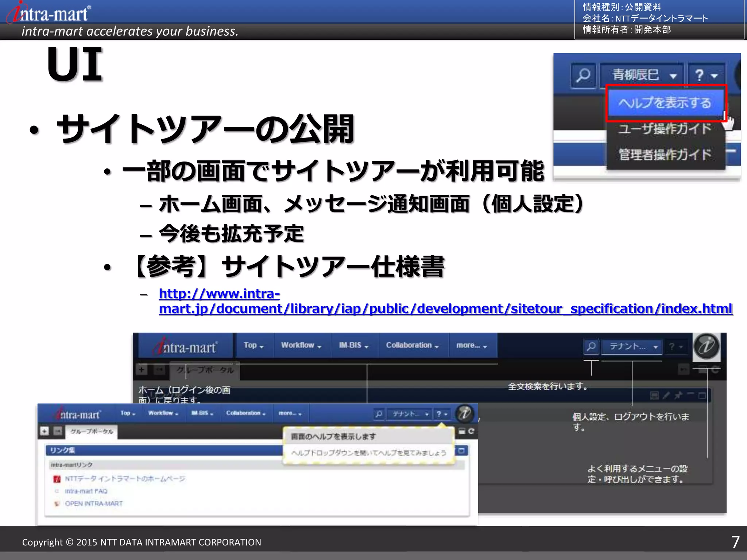The width and height of the screenshot is (747, 560).
Task: Click red icon beside NTTデータ homepage link
Action: [57, 479]
